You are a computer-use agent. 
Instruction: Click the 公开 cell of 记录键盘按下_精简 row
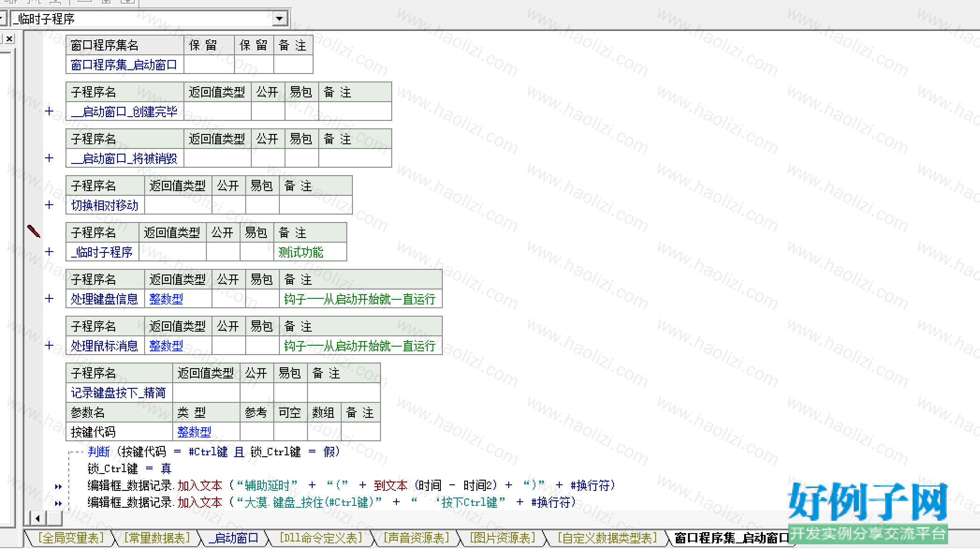(256, 393)
